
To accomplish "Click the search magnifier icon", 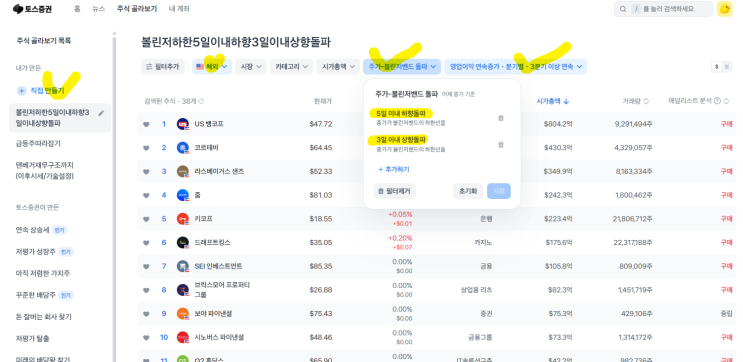I will point(623,9).
